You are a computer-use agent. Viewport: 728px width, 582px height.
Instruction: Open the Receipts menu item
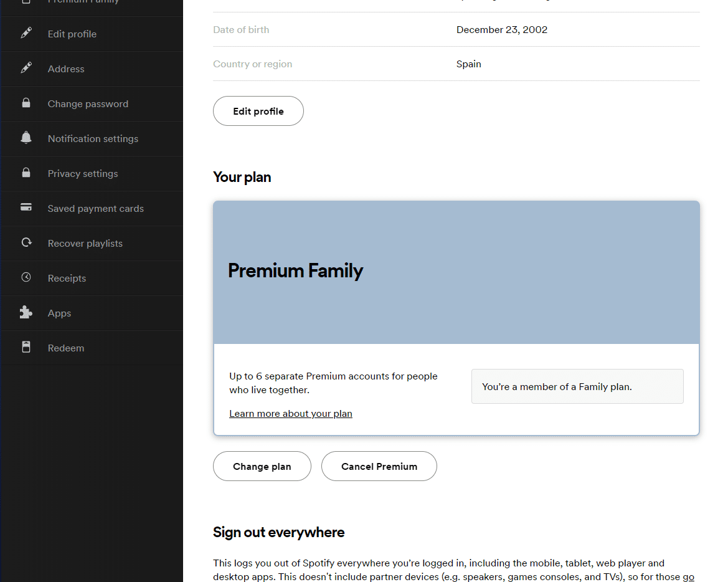pyautogui.click(x=67, y=279)
